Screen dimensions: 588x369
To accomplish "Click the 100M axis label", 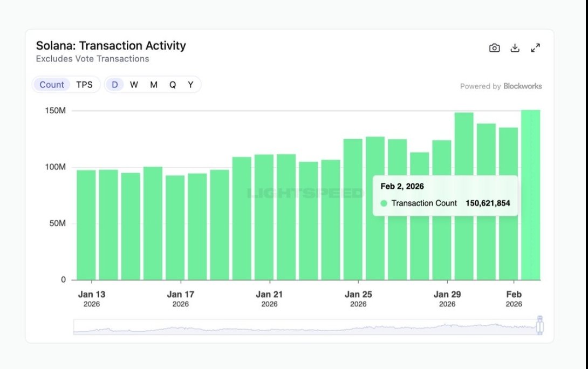I will click(x=56, y=167).
